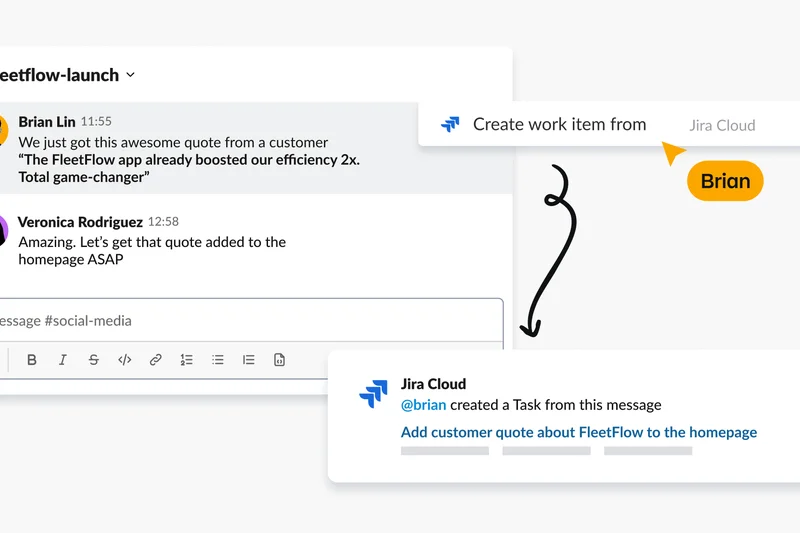Viewport: 800px width, 533px height.
Task: Click into the Message #social-media input field
Action: coord(252,320)
